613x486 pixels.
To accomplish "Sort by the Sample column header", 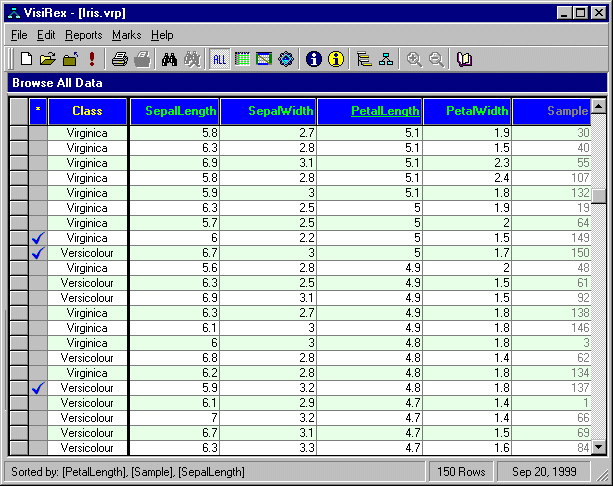I will click(x=551, y=111).
